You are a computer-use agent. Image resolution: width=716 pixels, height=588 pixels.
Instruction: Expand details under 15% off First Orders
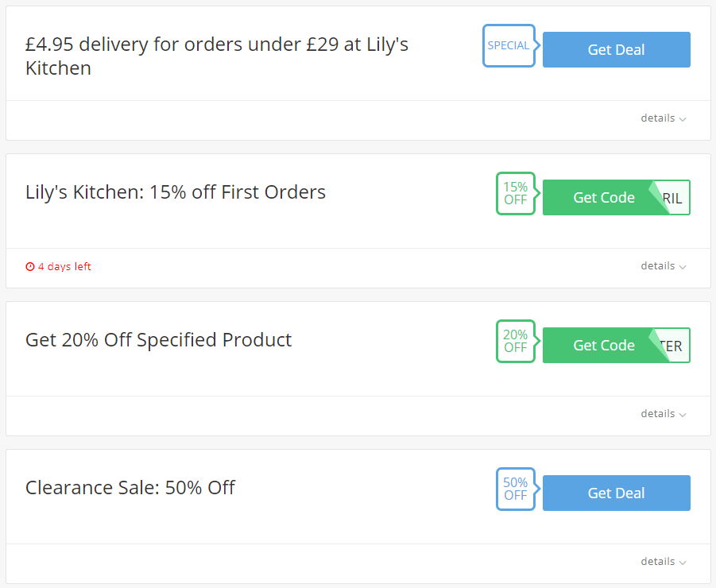(x=664, y=266)
